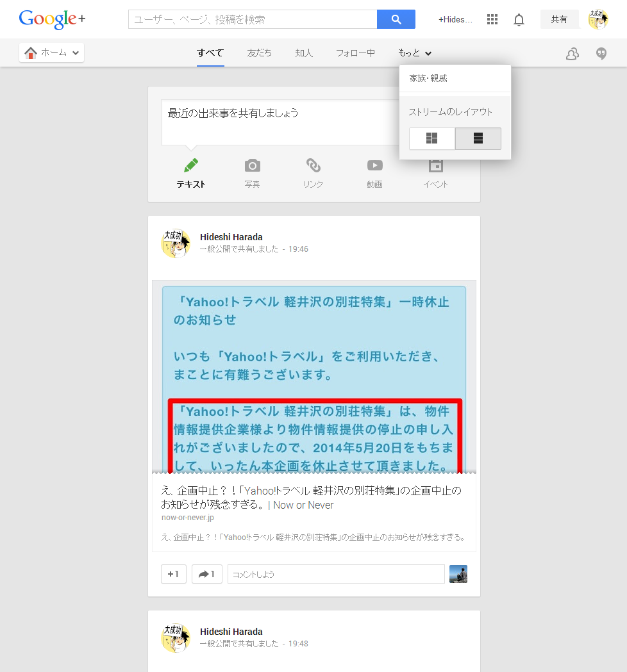Screen dimensions: 627x672
Task: Open the Hangouts quote icon
Action: point(601,54)
